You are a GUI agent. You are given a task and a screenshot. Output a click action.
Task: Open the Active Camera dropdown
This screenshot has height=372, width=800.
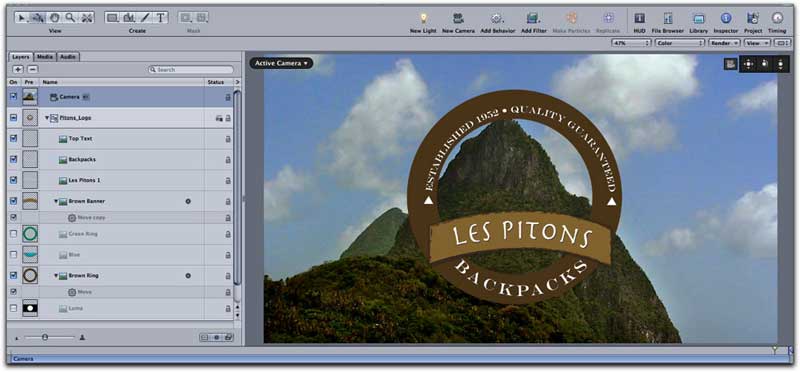click(282, 63)
